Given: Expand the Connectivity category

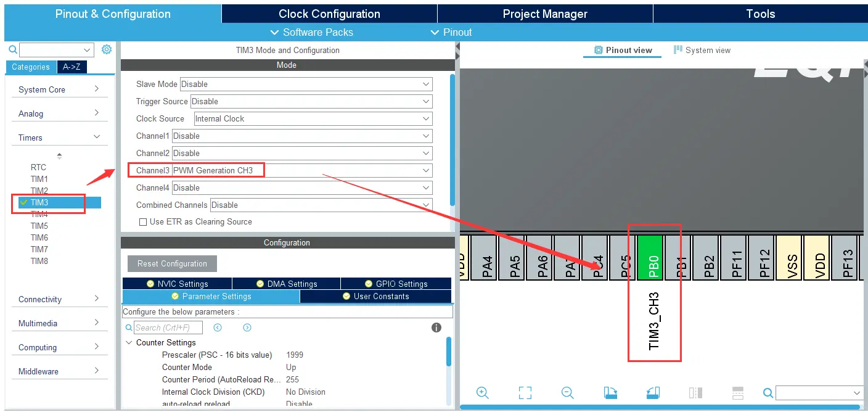Looking at the screenshot, I should point(59,299).
